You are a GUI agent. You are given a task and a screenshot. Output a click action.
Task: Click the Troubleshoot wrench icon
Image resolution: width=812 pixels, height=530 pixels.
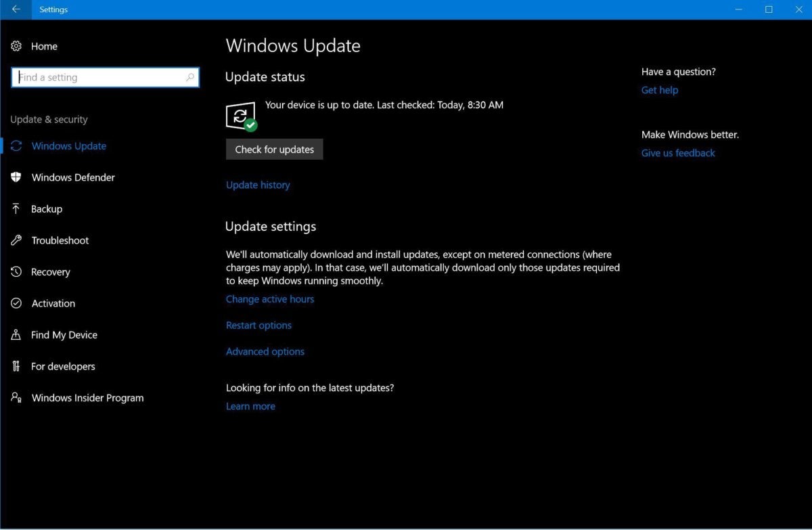[16, 240]
